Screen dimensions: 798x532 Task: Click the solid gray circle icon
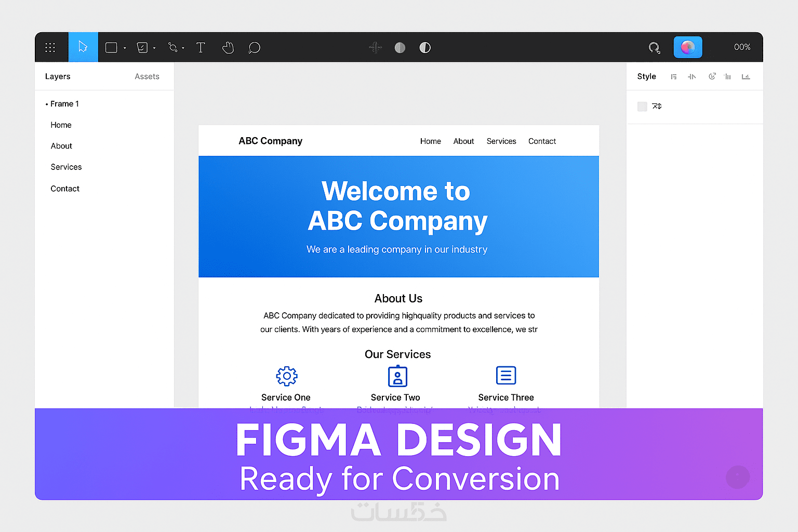coord(400,48)
